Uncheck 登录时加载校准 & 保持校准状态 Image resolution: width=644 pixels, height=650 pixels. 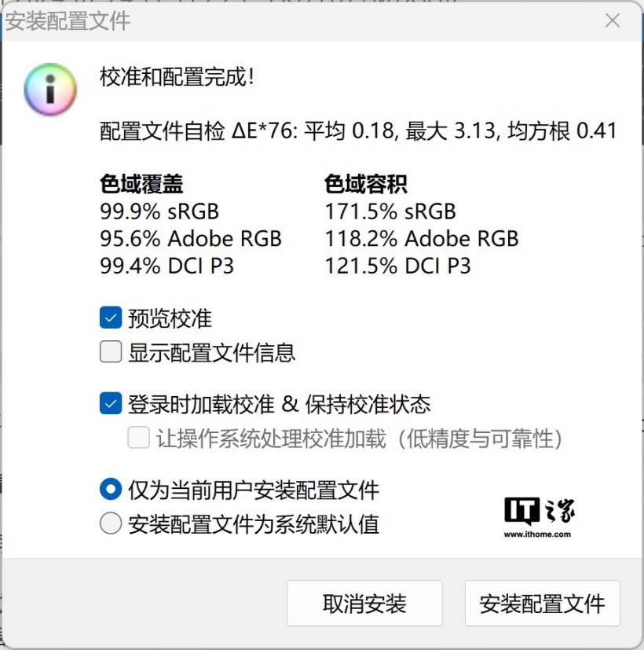click(x=110, y=403)
